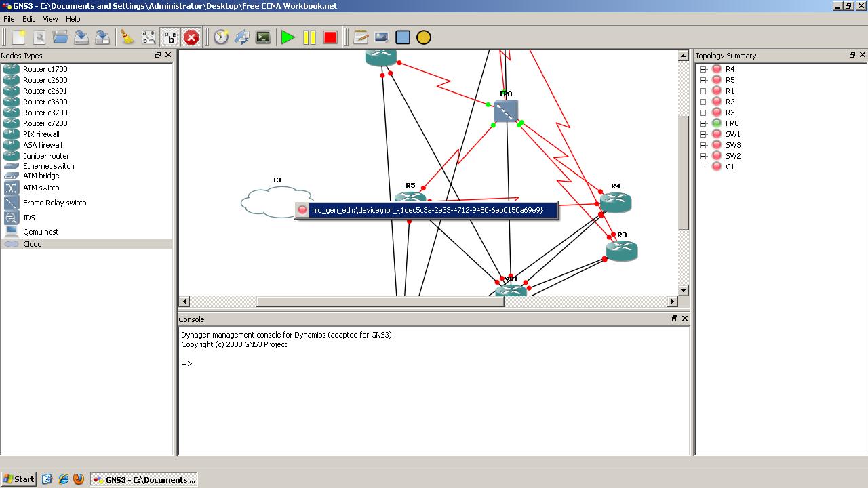Click the FR0 frame relay switch on canvas

[506, 112]
